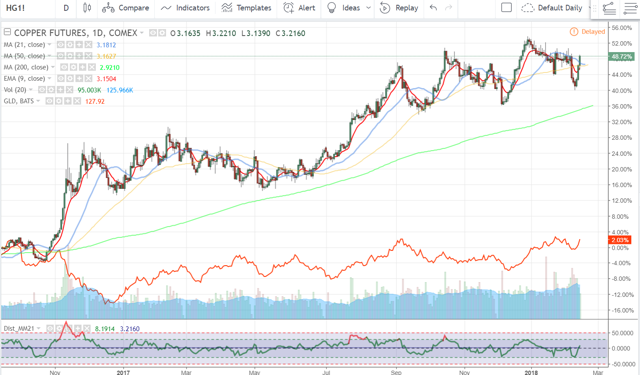Click plus icon on Dist_MM21
The height and width of the screenshot is (375, 640).
(x=78, y=328)
